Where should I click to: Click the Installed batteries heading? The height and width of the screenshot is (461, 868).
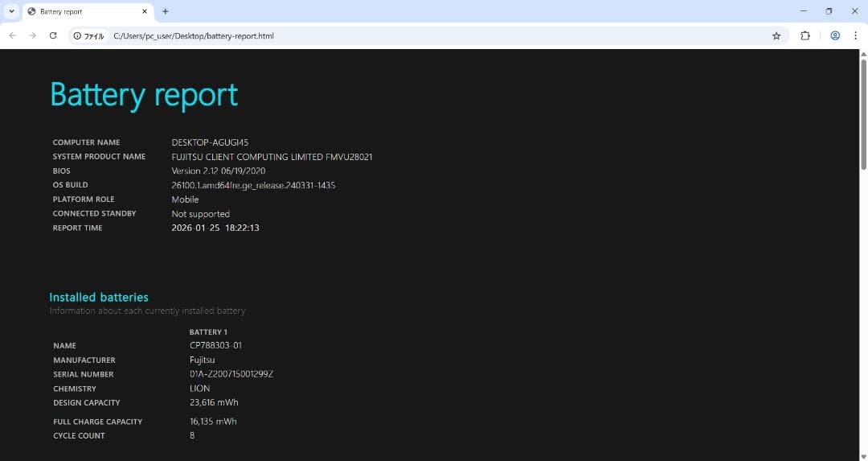pos(99,297)
